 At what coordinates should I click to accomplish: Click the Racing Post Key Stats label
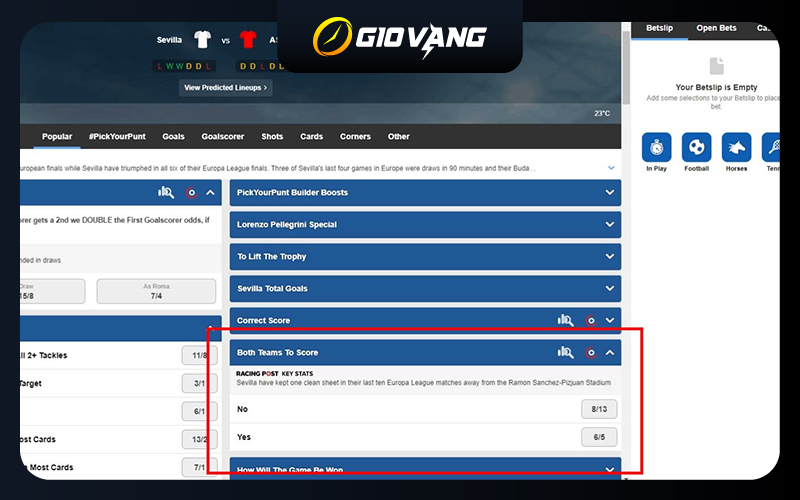tap(274, 373)
